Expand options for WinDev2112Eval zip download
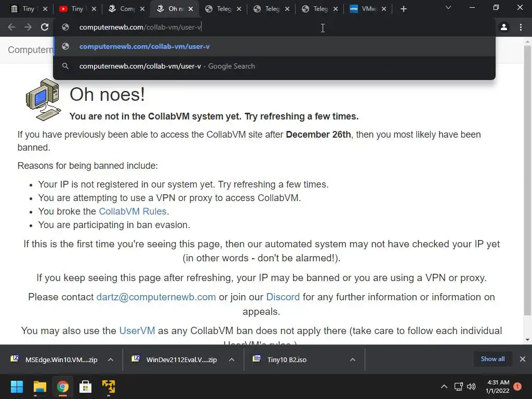This screenshot has width=532, height=399. [x=231, y=360]
